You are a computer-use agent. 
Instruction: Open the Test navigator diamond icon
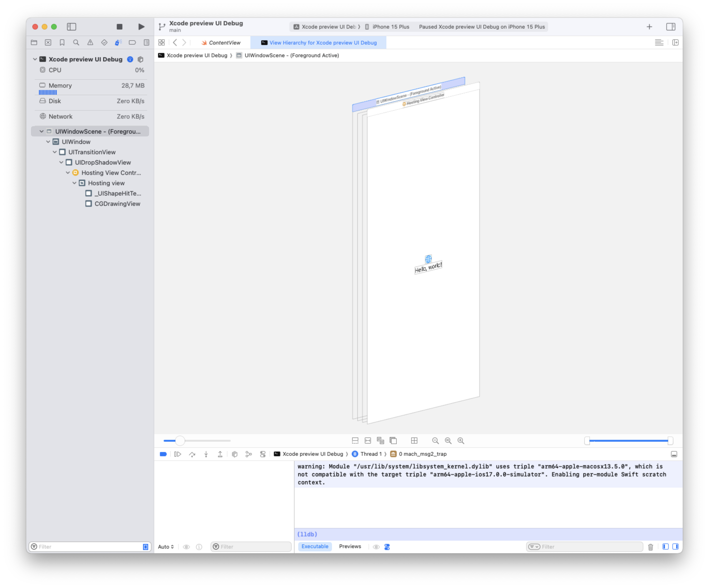[x=104, y=42]
